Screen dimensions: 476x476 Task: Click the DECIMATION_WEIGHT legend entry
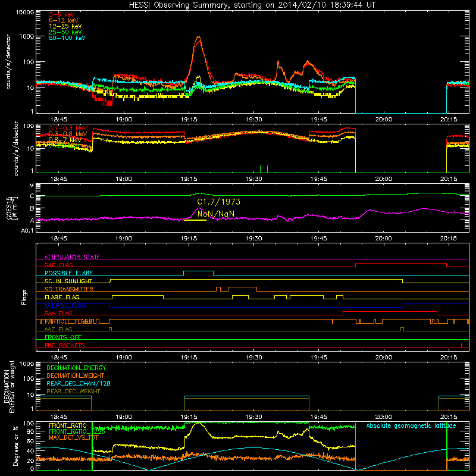(76, 375)
